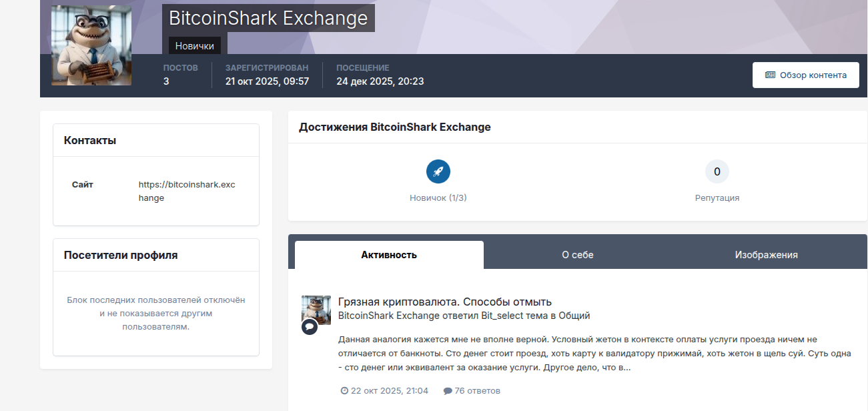Open topic Грязная криптовалюта. Способы отмыть

(445, 302)
